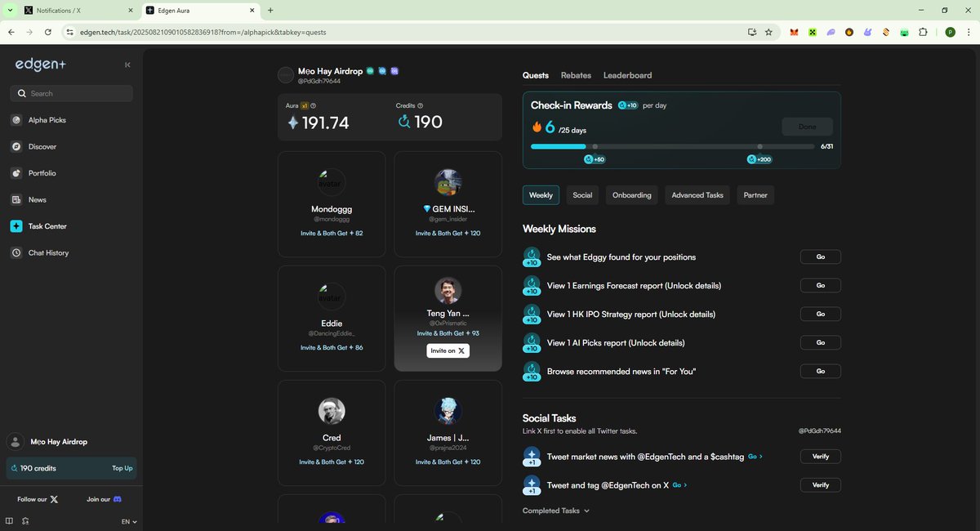Image resolution: width=980 pixels, height=531 pixels.
Task: Open the tab search dropdown arrow
Action: (x=9, y=10)
